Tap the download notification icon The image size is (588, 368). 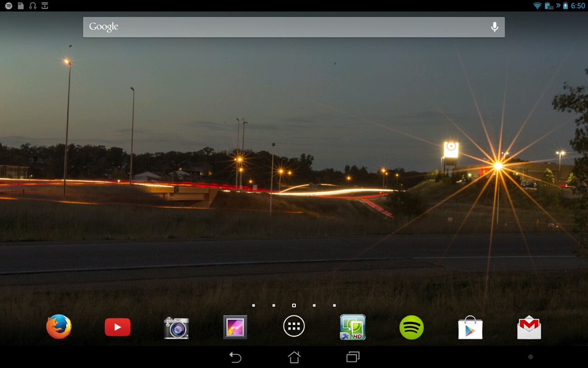(x=45, y=6)
